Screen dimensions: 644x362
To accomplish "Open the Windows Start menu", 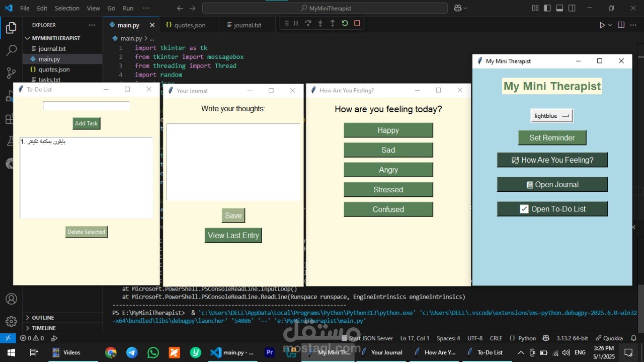I will click(10, 352).
